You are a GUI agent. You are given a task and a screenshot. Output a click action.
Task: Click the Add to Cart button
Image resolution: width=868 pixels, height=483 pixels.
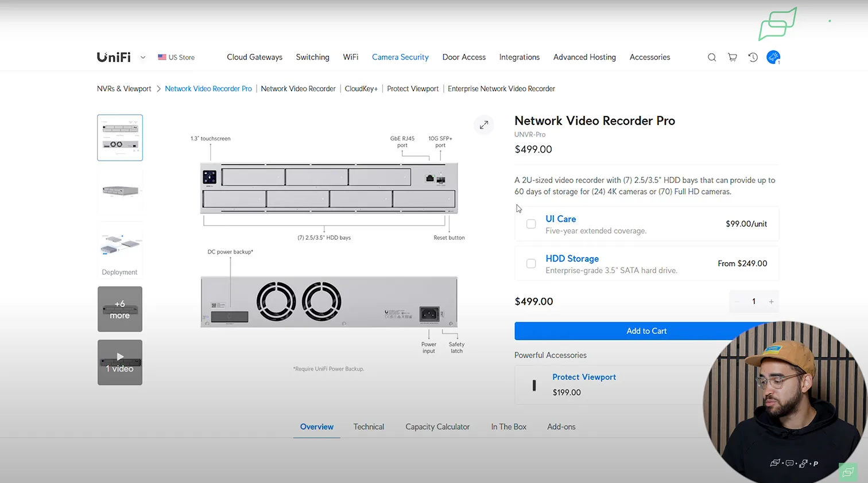pyautogui.click(x=646, y=331)
